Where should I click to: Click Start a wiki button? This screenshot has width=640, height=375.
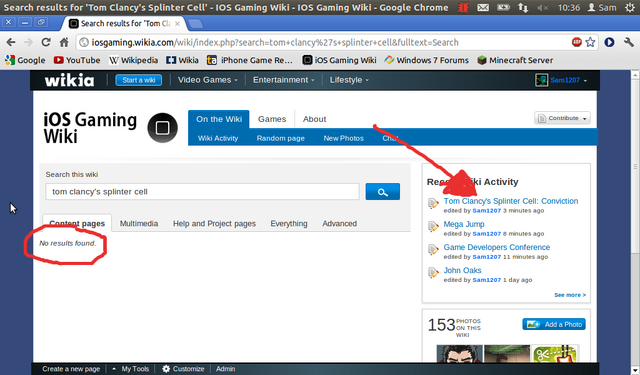139,80
